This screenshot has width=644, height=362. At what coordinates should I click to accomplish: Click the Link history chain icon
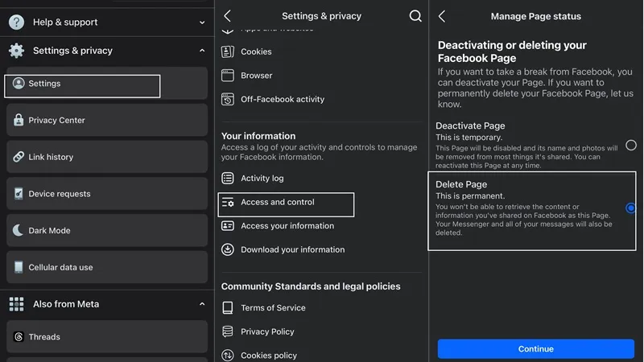pyautogui.click(x=19, y=157)
